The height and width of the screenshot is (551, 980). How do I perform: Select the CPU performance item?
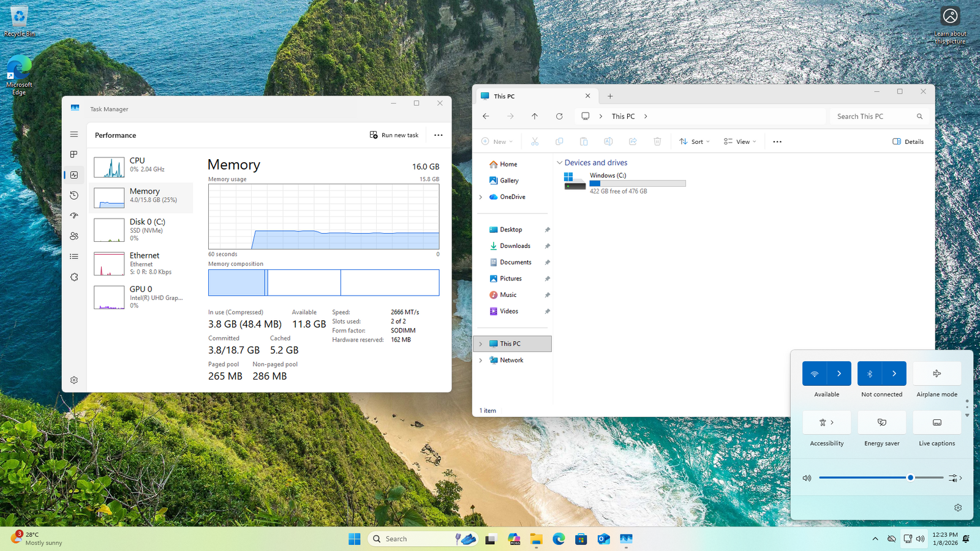tap(141, 165)
